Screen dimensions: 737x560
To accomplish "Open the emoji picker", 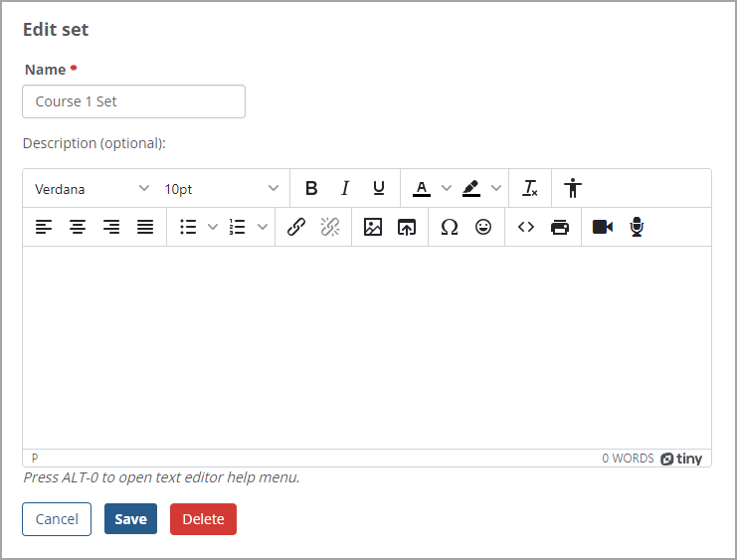I will [483, 227].
